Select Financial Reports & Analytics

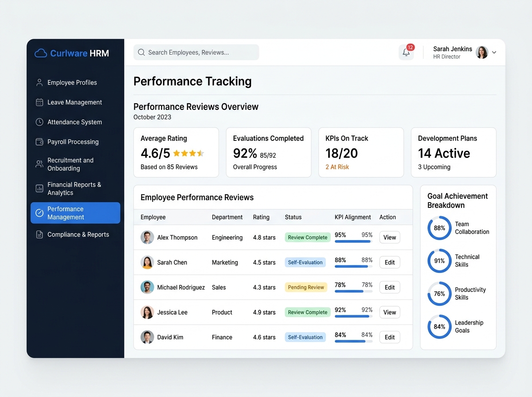point(75,189)
